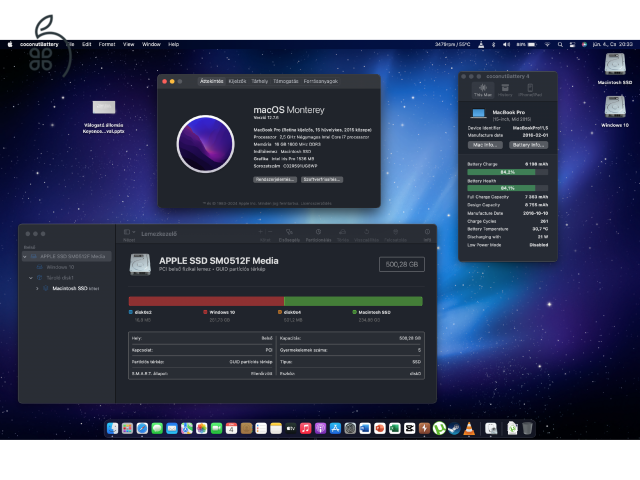Click the volume icon in menu bar
Screen dimensions: 640x480
(x=507, y=44)
